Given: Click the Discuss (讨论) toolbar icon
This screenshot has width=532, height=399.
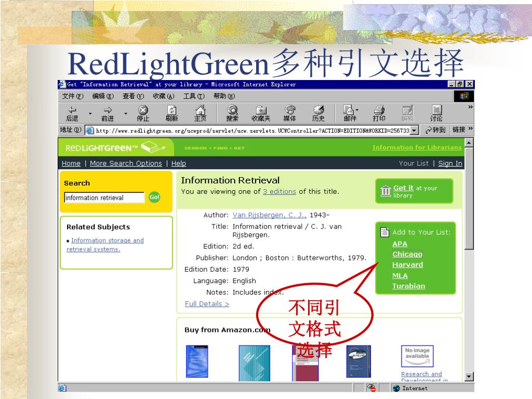Looking at the screenshot, I should [436, 114].
